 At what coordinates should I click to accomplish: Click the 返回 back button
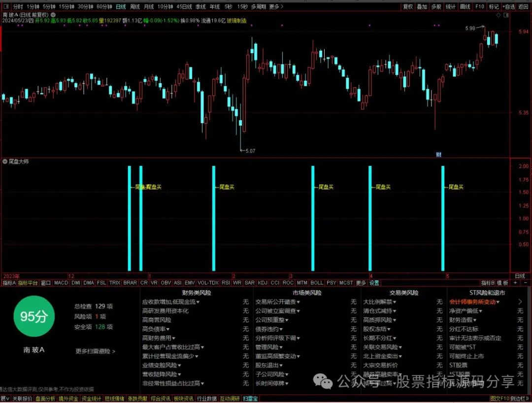pos(523,6)
